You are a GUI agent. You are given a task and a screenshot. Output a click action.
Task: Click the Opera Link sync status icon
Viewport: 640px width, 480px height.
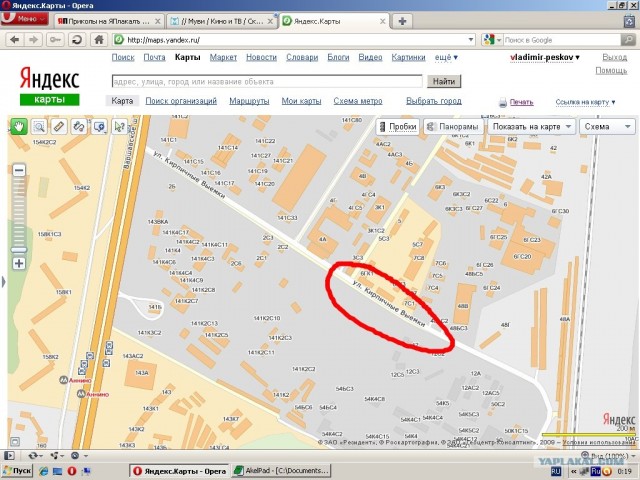[33, 456]
